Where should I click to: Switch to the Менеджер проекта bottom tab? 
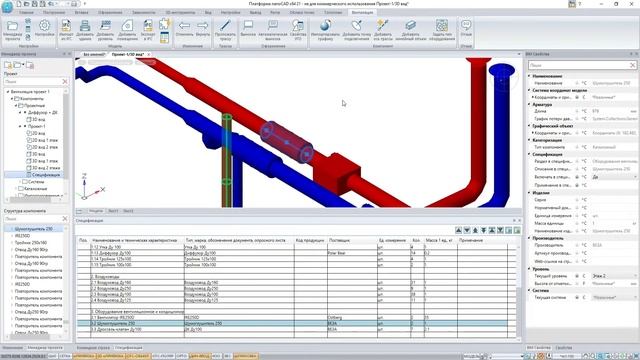coord(45,348)
